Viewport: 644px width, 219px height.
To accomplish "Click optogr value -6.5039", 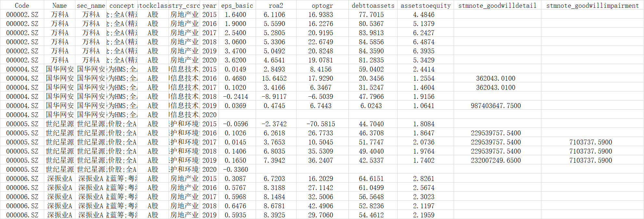I will 321,97.
